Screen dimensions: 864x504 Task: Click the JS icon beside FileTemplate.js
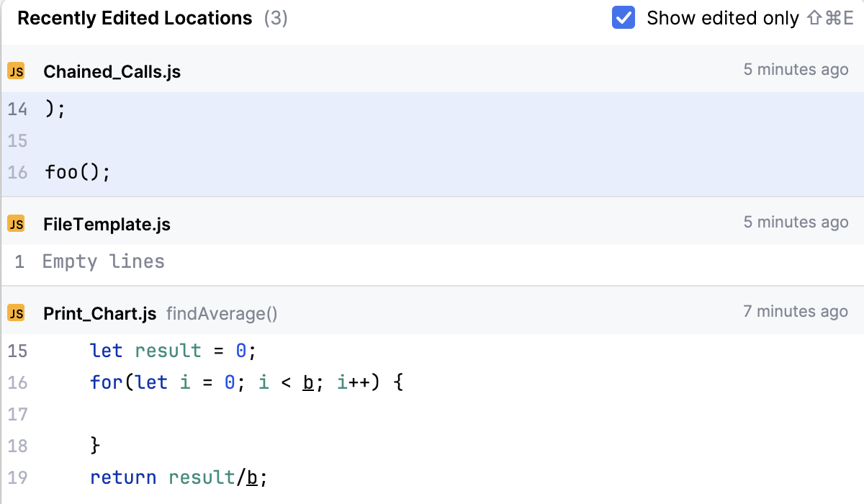[x=16, y=224]
